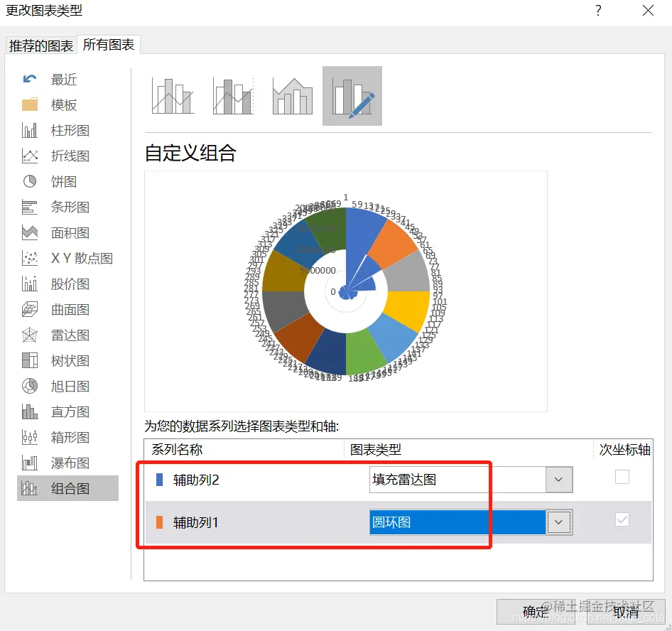Open chart type dropdown for 辅助列1

click(558, 522)
